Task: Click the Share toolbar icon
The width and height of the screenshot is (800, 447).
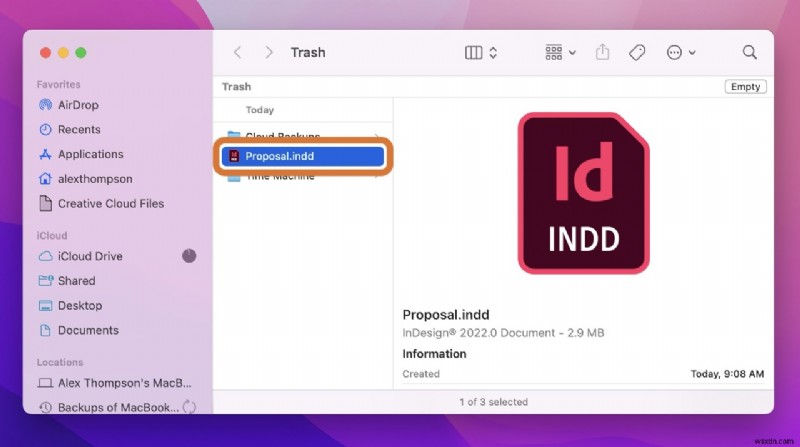Action: [603, 52]
